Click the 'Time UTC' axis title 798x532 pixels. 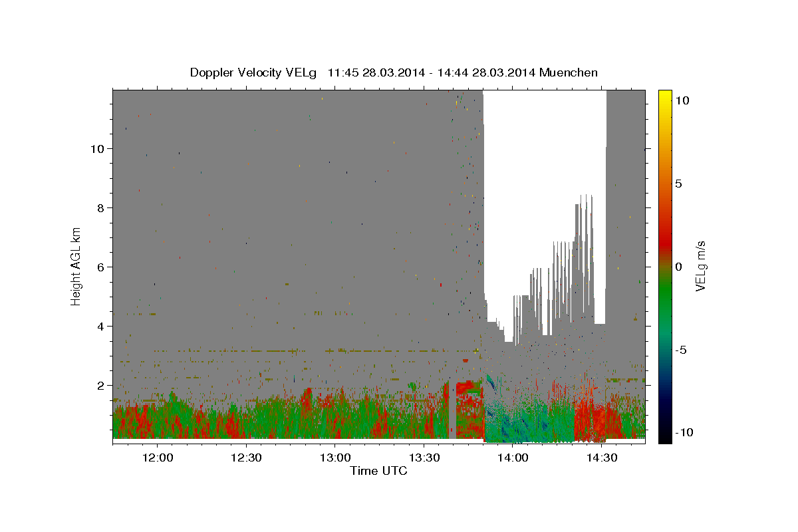[x=378, y=471]
